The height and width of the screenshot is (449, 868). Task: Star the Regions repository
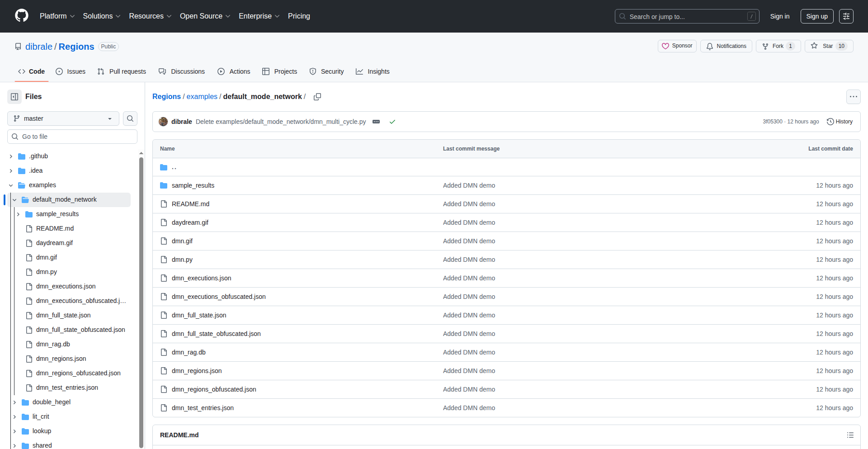(x=829, y=46)
